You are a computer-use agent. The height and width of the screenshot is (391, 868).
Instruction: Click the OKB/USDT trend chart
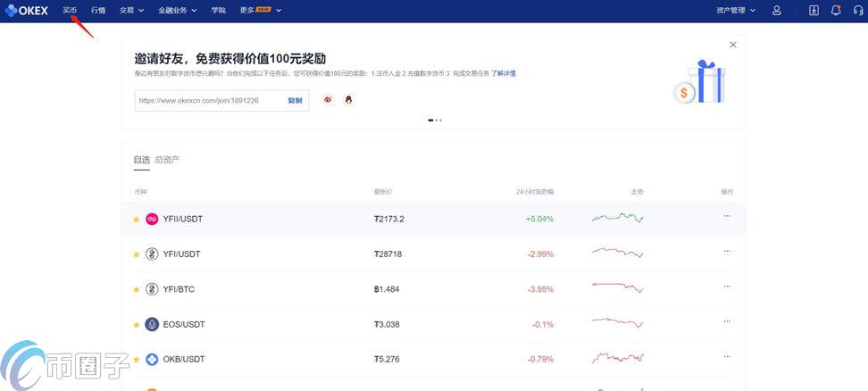tap(618, 358)
